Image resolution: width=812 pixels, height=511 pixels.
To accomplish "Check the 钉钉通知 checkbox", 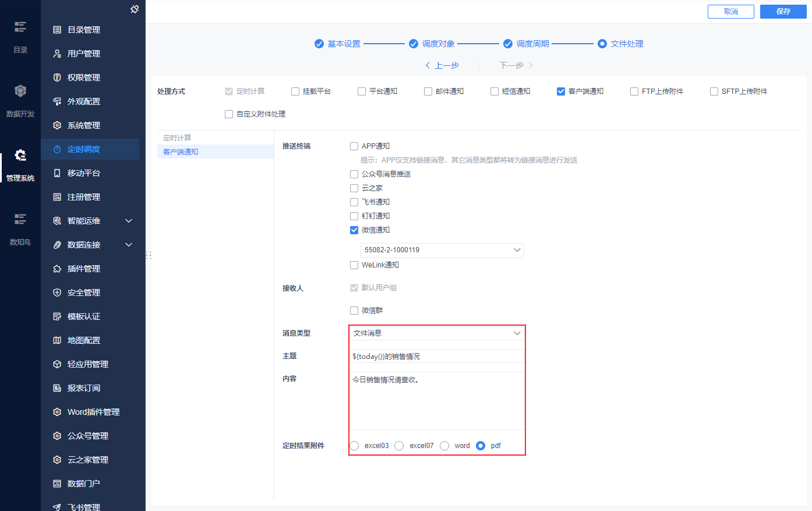I will point(354,216).
